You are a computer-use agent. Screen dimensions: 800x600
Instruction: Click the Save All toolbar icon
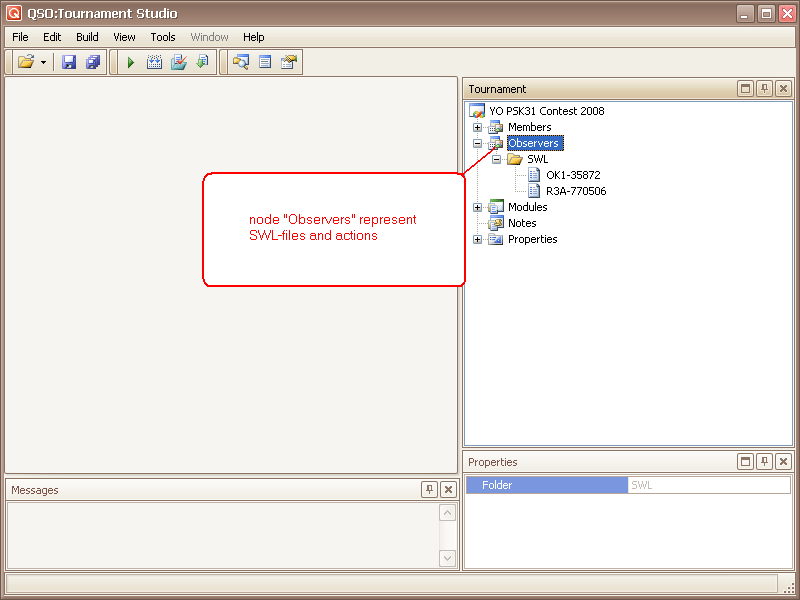[x=93, y=62]
